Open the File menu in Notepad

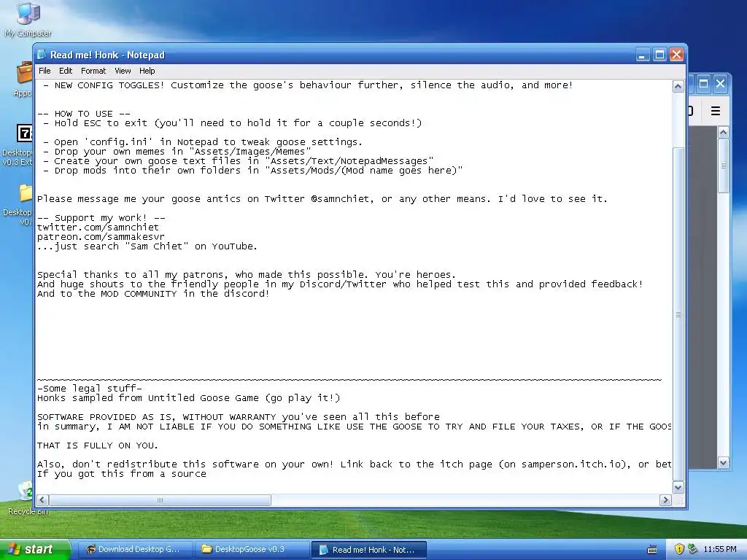pyautogui.click(x=44, y=71)
